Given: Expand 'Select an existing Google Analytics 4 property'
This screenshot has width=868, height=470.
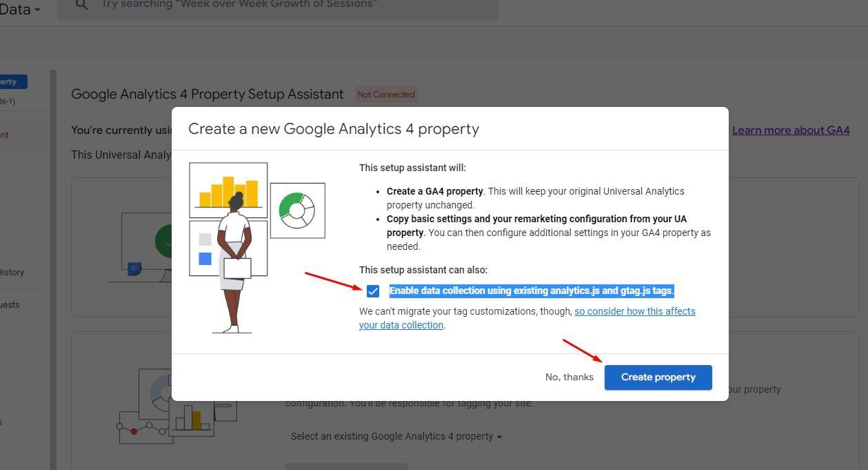Looking at the screenshot, I should 396,436.
